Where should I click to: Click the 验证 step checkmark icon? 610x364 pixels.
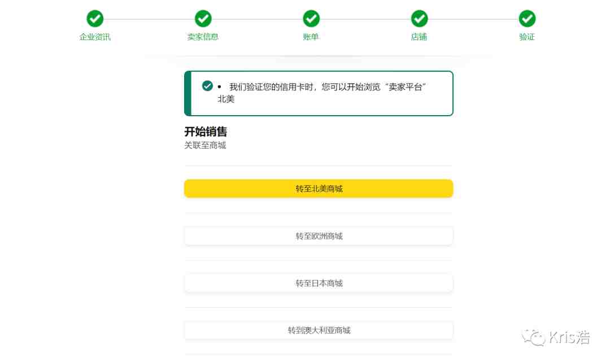(x=527, y=18)
